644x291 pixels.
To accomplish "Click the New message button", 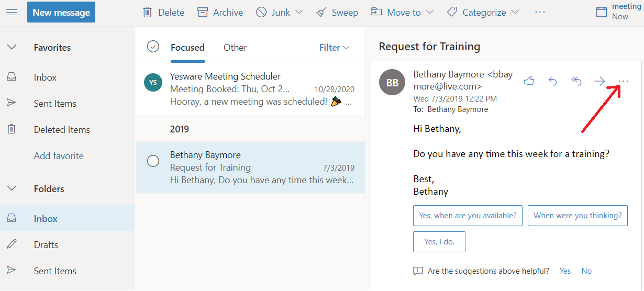I will click(x=61, y=12).
